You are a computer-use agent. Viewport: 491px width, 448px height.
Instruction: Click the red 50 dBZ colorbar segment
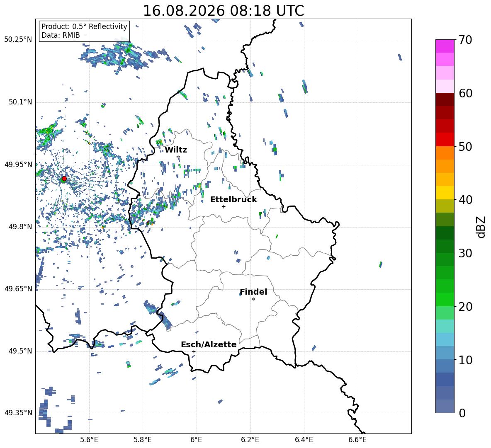click(x=445, y=140)
